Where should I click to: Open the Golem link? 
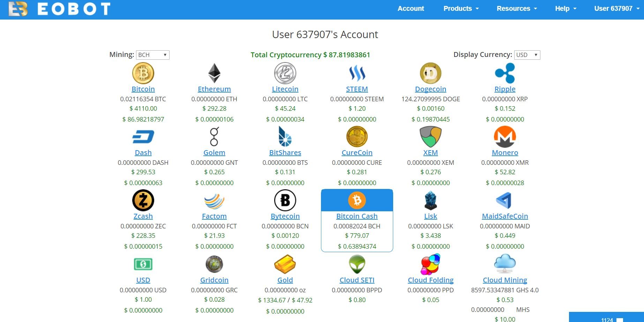(x=214, y=153)
